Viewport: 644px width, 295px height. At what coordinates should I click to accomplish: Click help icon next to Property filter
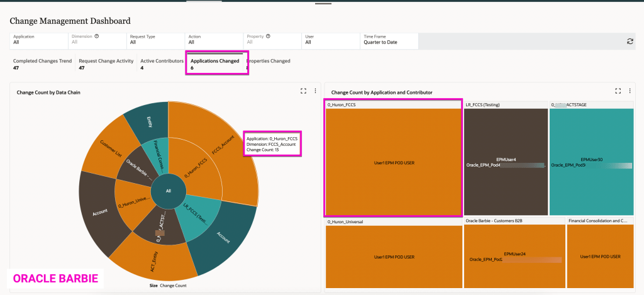[268, 36]
